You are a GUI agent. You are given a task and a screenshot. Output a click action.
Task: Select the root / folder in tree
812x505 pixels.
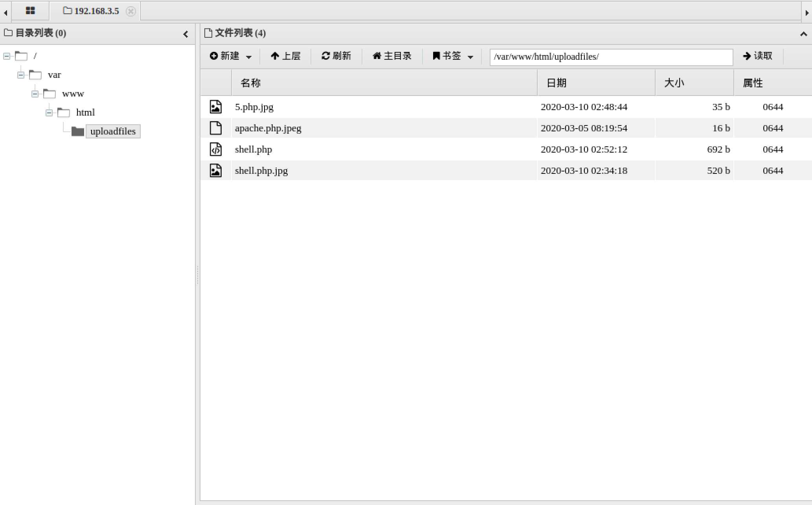pyautogui.click(x=35, y=56)
